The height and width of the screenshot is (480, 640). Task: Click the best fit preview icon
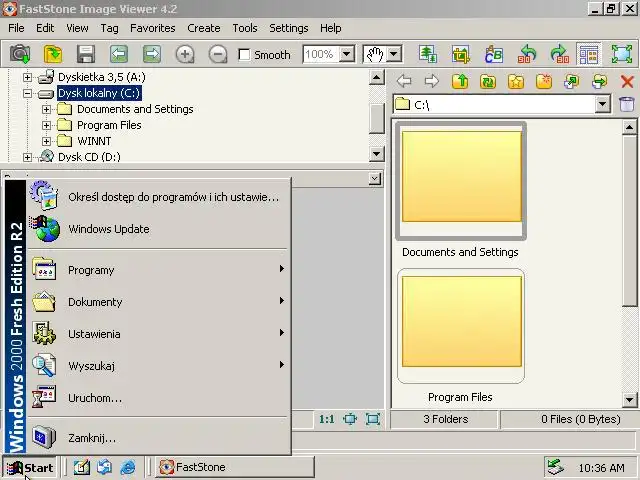pyautogui.click(x=350, y=419)
